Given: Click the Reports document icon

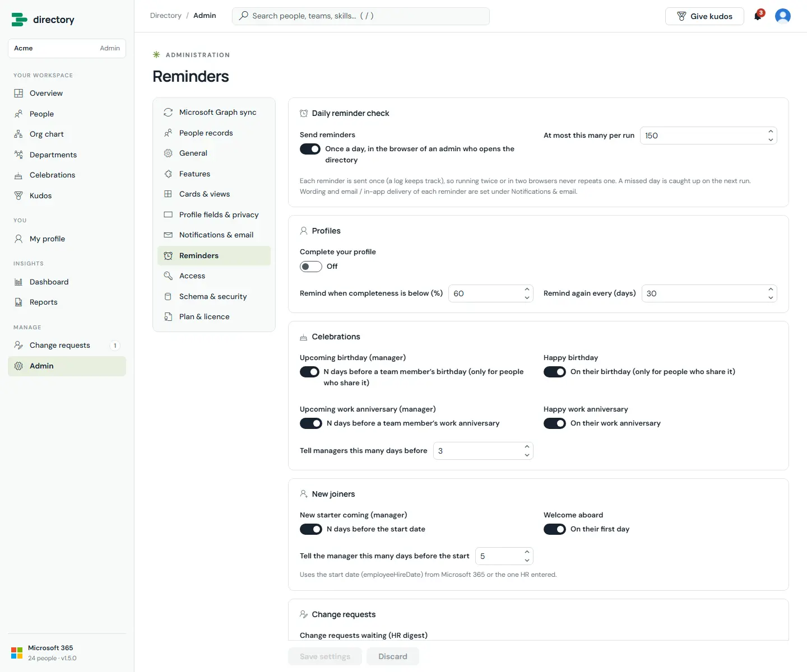Looking at the screenshot, I should [18, 302].
